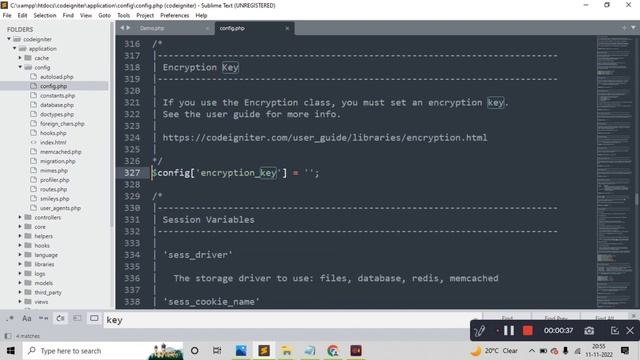The width and height of the screenshot is (640, 360).
Task: Go to previous tab with left arrow
Action: coord(122,28)
